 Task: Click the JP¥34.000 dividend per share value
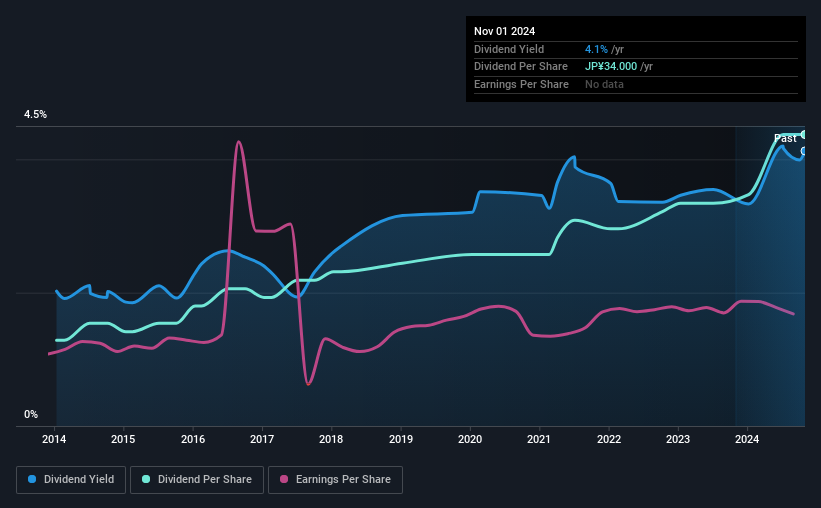[x=611, y=67]
